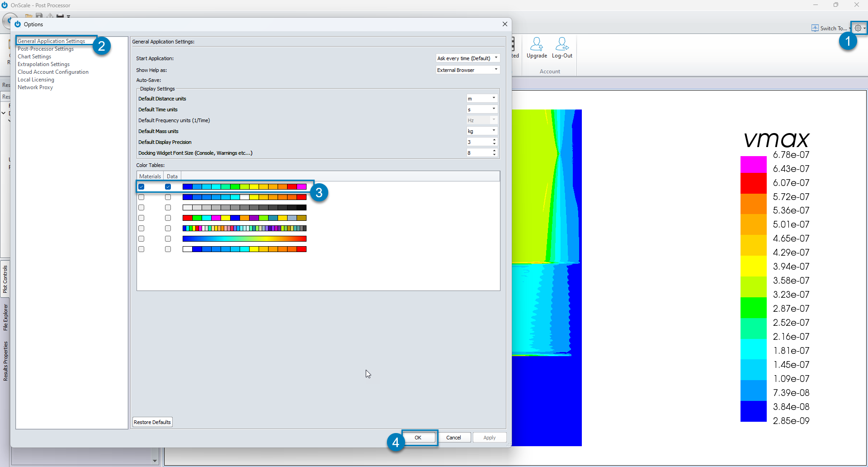Open the Show Help as dropdown
Screen dimensions: 868x467
[x=467, y=70]
